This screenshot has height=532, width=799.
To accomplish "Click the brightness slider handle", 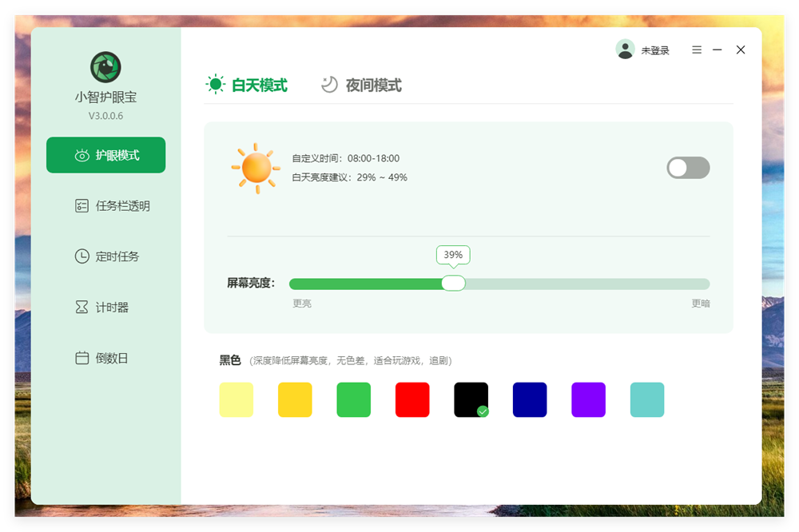I will pos(453,284).
